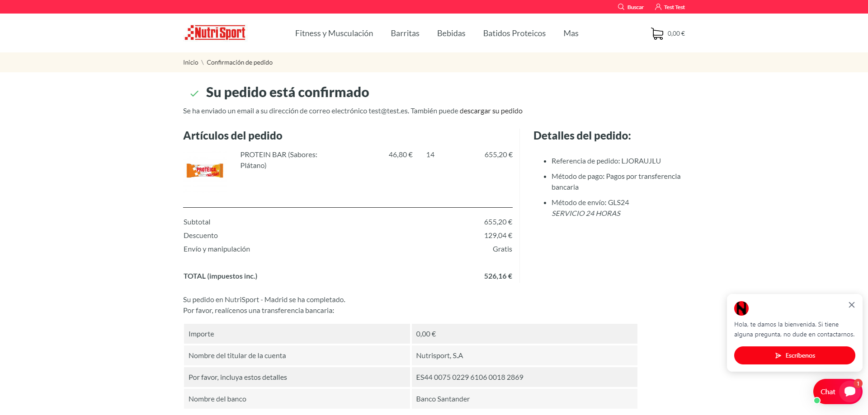Click the TOTAL amount 526,16 €

pos(498,276)
